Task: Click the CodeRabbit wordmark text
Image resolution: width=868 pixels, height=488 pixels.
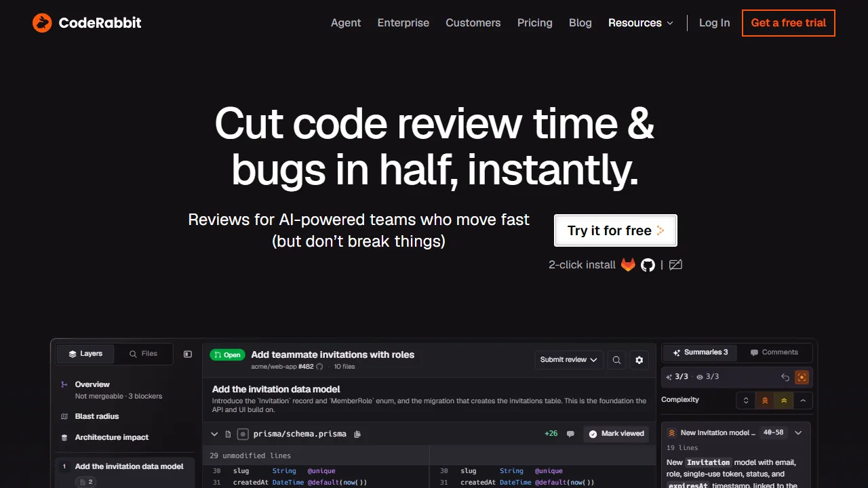Action: tap(100, 23)
